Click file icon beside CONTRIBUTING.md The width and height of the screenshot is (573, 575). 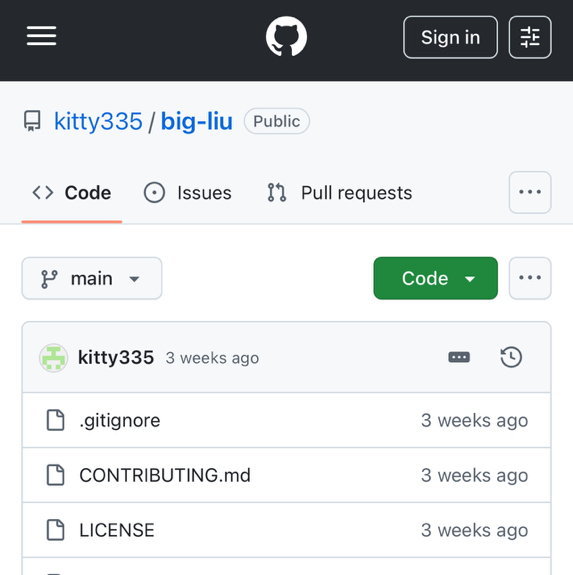[55, 475]
